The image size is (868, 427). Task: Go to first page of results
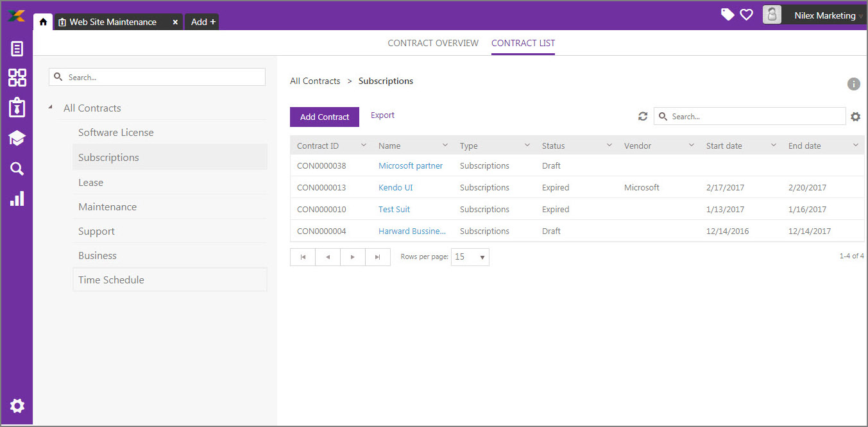click(x=303, y=257)
